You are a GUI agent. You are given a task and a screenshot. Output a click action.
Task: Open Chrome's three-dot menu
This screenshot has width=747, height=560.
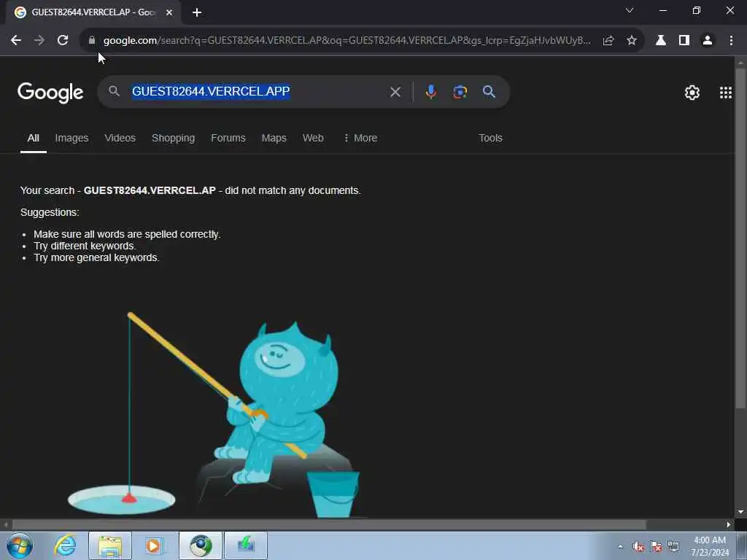coord(731,41)
